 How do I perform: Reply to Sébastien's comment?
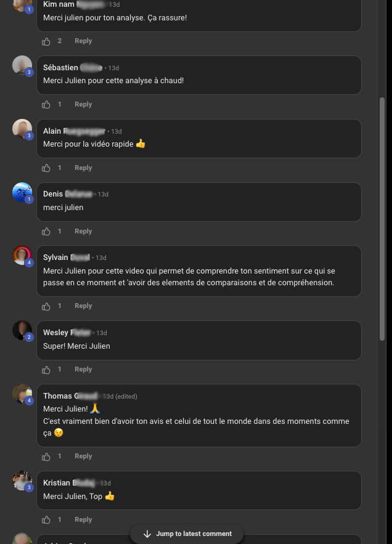83,105
